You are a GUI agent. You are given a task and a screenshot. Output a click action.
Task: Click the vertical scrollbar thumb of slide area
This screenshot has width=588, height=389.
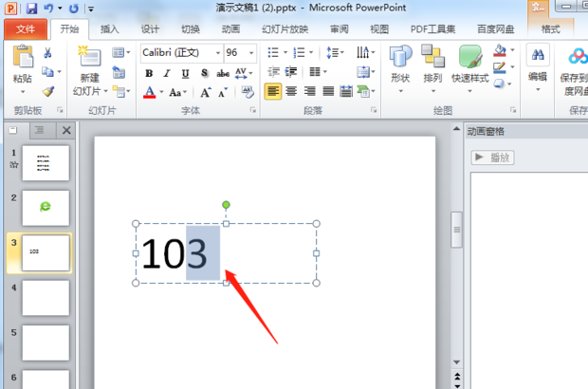pos(457,230)
